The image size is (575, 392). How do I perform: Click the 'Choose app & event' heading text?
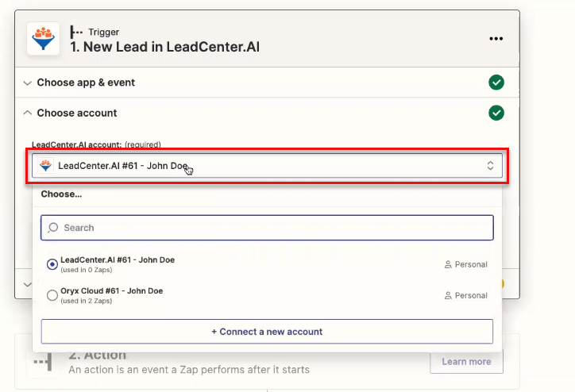86,83
